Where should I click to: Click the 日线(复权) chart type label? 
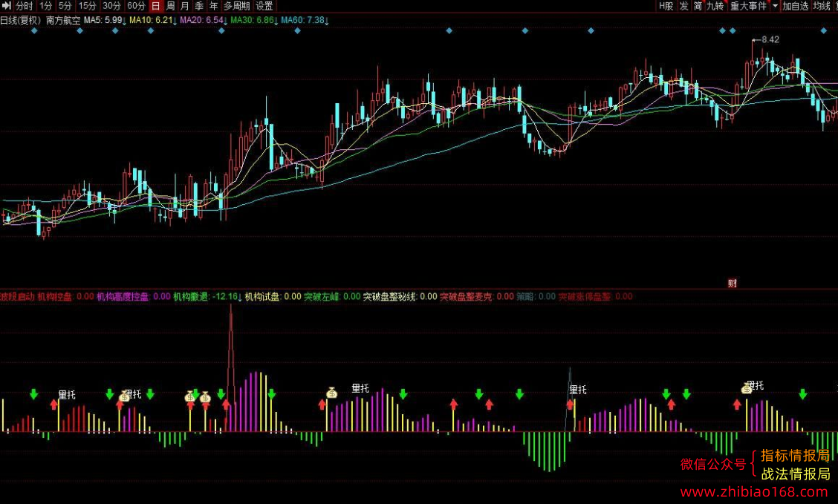pyautogui.click(x=21, y=20)
